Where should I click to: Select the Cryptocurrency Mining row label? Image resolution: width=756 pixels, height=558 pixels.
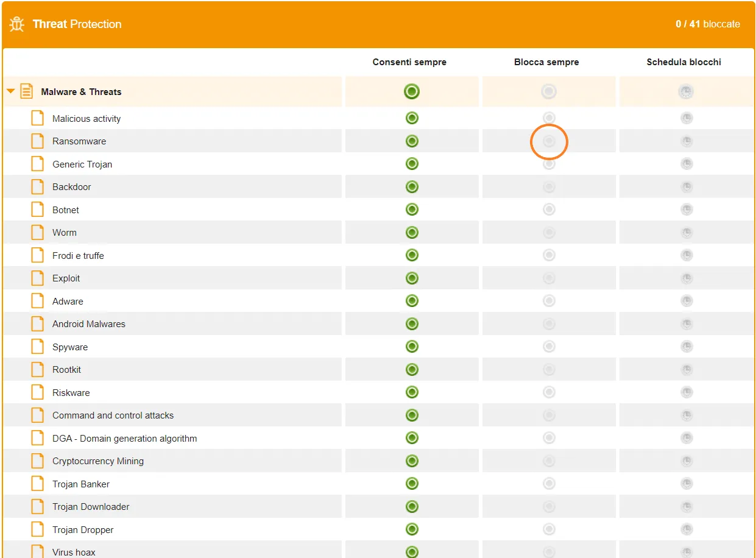pyautogui.click(x=98, y=461)
